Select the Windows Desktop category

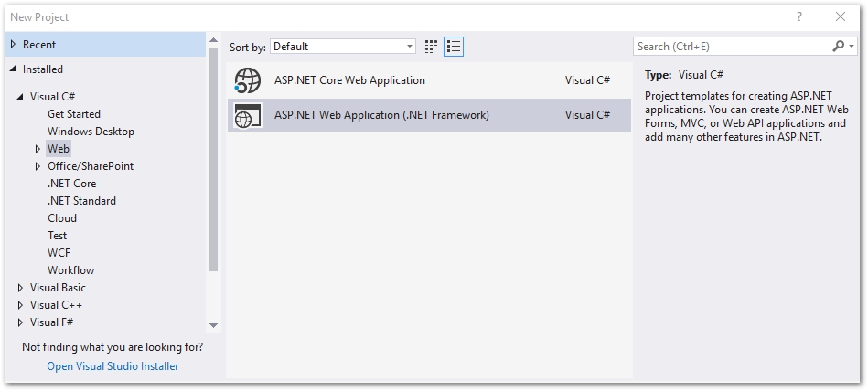pos(91,132)
